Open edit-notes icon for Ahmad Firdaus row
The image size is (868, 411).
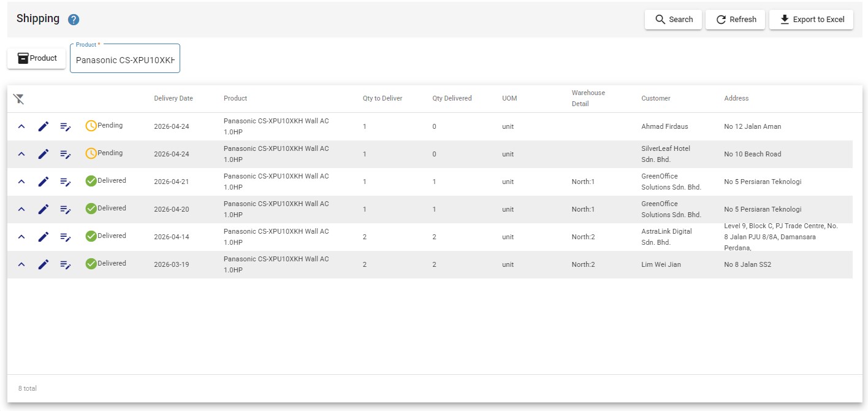[x=66, y=127]
